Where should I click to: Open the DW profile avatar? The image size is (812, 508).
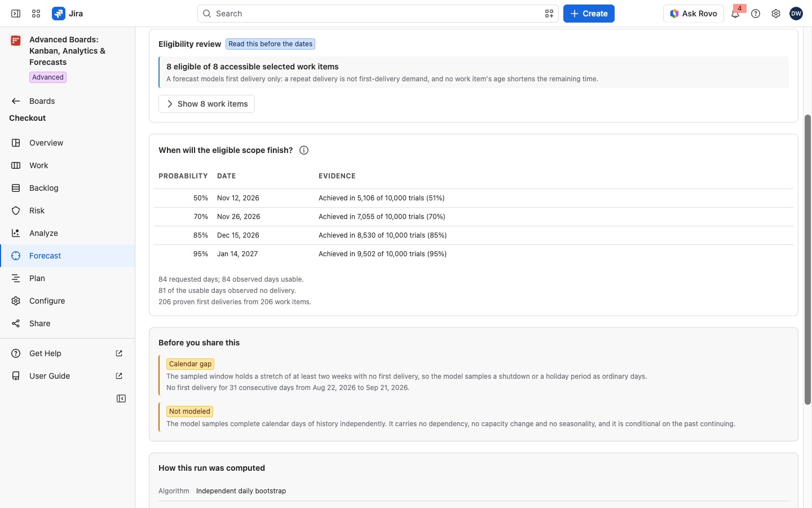[796, 14]
